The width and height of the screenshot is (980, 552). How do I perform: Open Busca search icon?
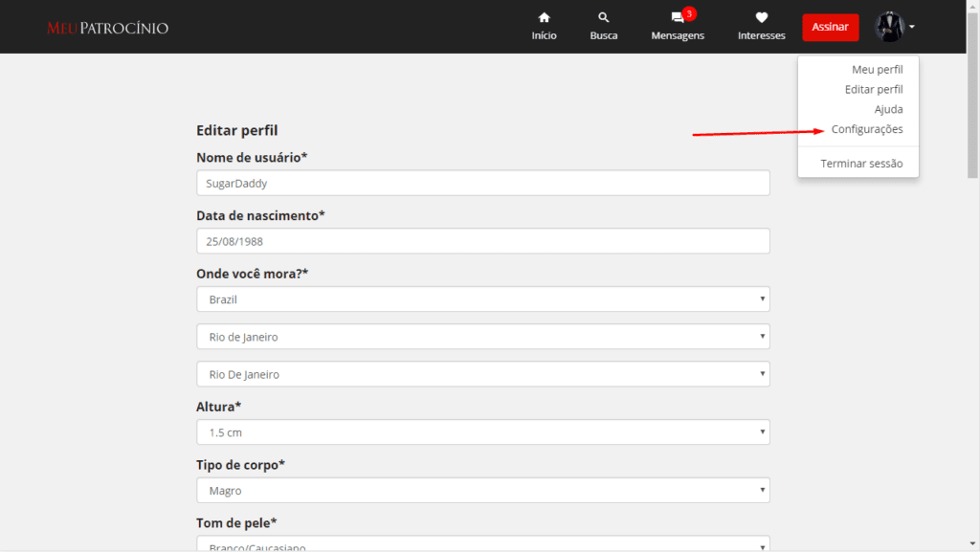pyautogui.click(x=603, y=17)
